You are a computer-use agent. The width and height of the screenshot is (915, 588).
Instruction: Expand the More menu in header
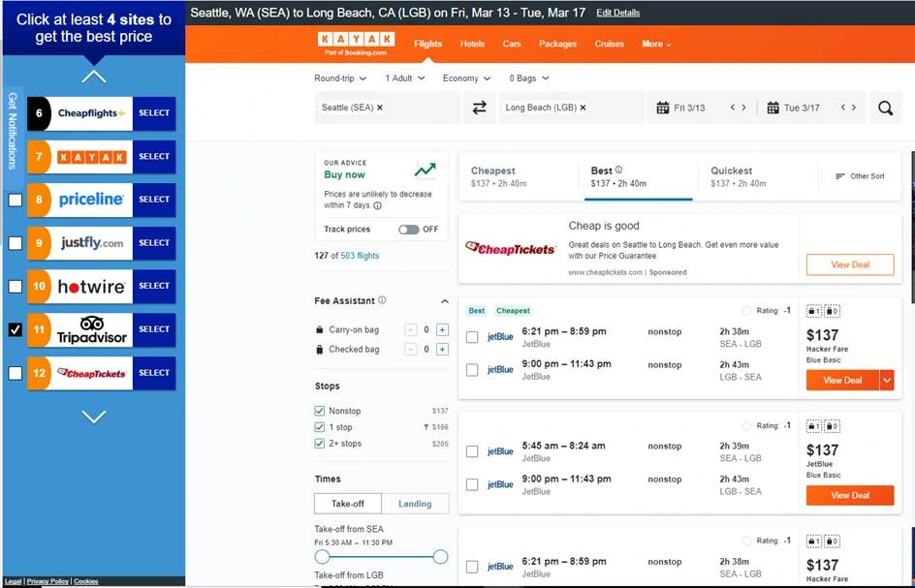[x=656, y=44]
